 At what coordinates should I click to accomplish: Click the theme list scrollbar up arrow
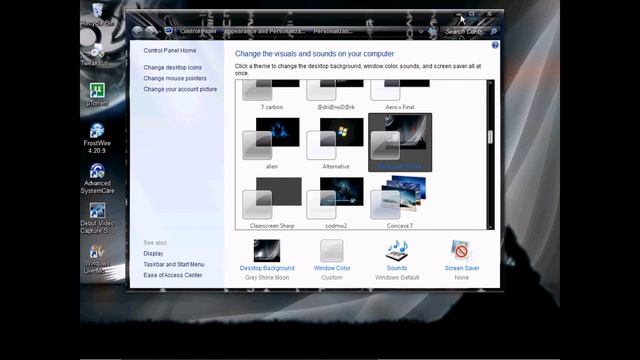pos(490,83)
